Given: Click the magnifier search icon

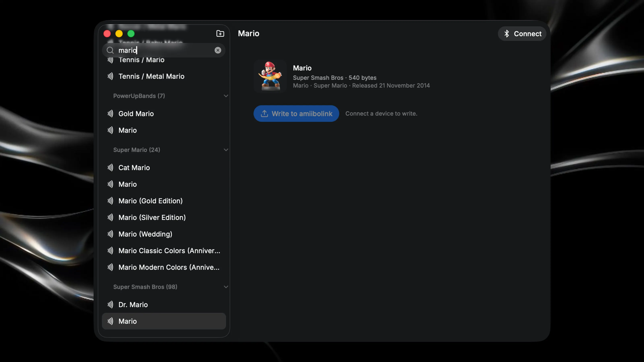Looking at the screenshot, I should tap(110, 50).
